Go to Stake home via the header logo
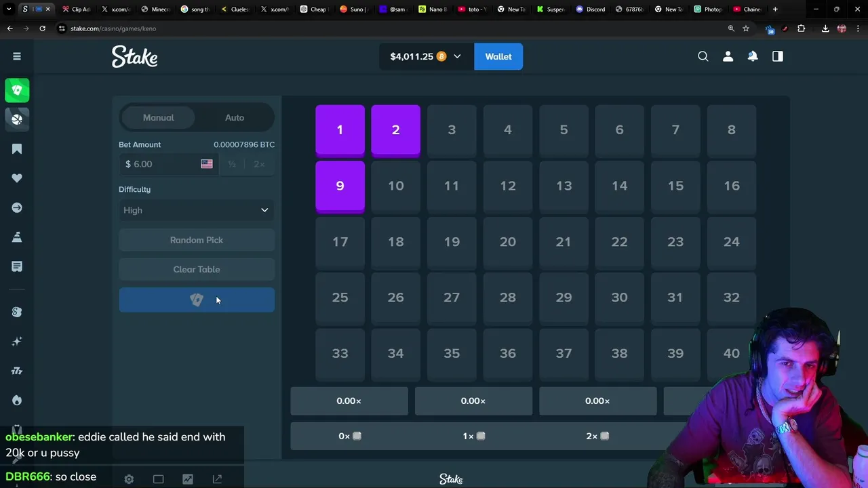Image resolution: width=868 pixels, height=488 pixels. [135, 57]
